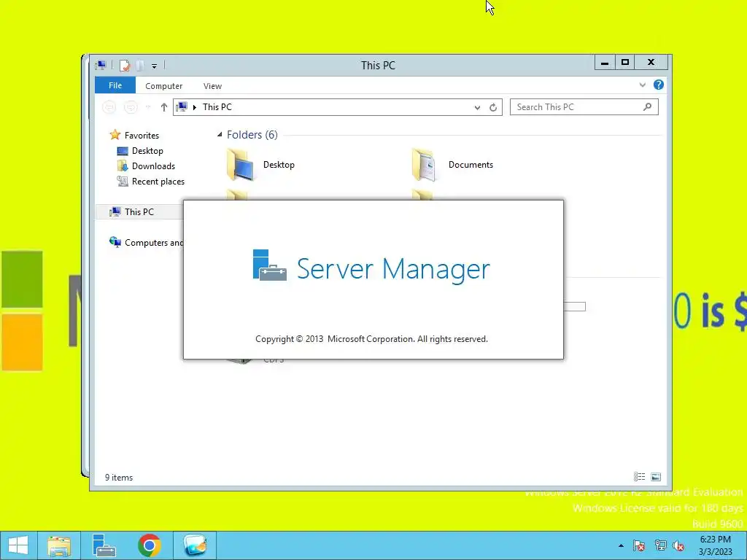Screen dimensions: 747x560
Task: Select the Desktop folder icon in content pane
Action: [241, 165]
